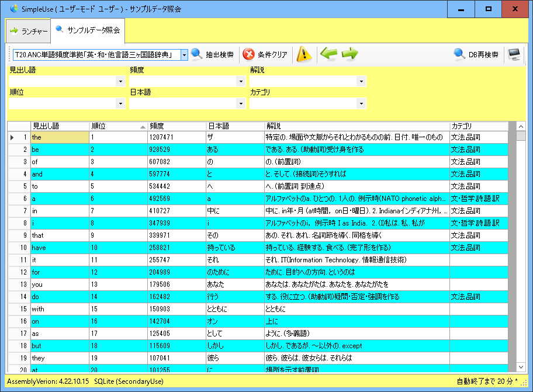Screen dimensions: 533x392
Task: Click the yellow warning triangle icon
Action: click(x=304, y=54)
